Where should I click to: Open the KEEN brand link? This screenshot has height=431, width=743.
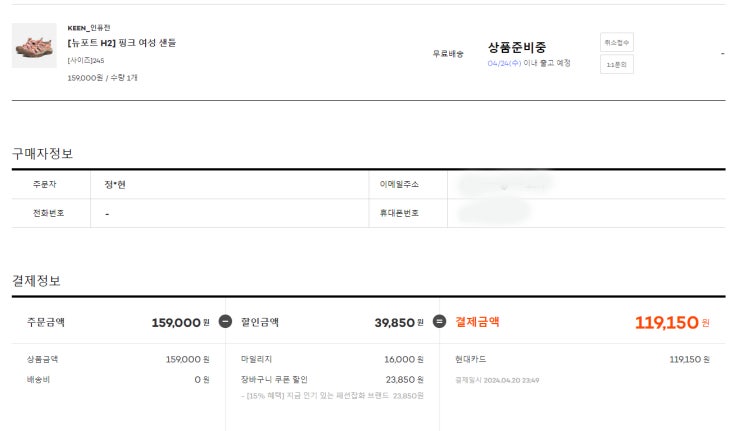pyautogui.click(x=88, y=28)
